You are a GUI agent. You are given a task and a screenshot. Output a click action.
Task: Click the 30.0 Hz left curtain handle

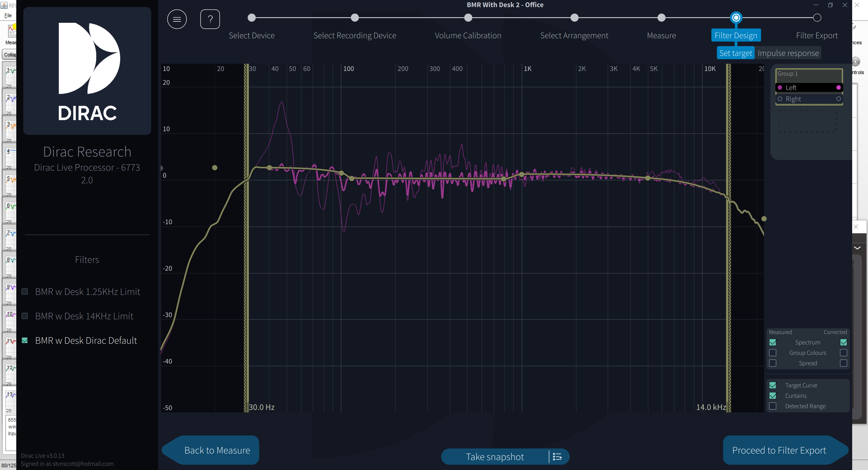(246, 238)
